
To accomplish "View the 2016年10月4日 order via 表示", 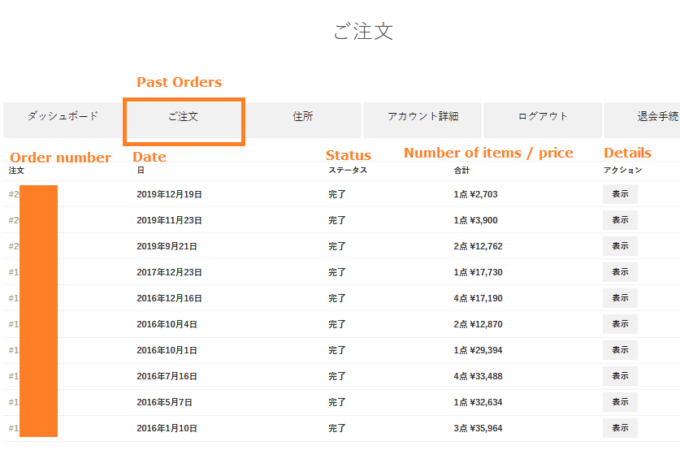I will 620,324.
